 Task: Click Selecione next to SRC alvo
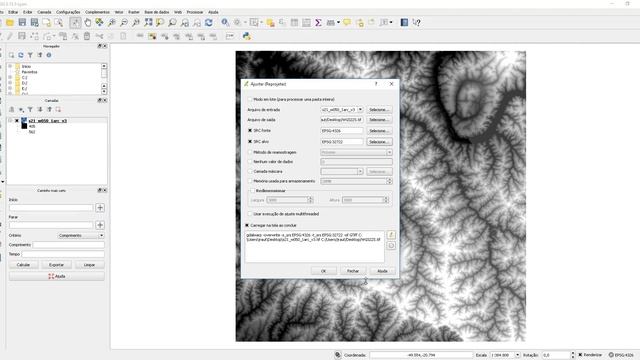pos(379,142)
